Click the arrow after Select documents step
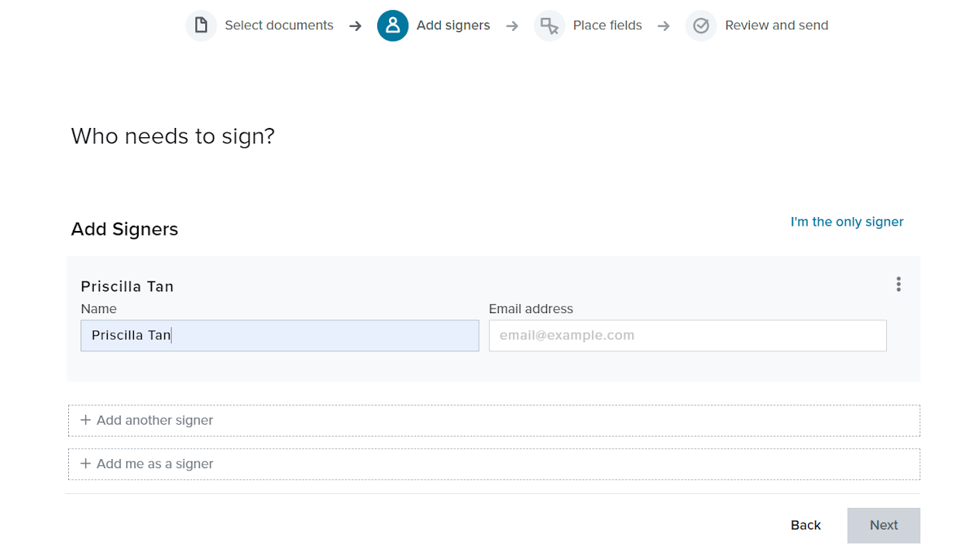 tap(356, 26)
